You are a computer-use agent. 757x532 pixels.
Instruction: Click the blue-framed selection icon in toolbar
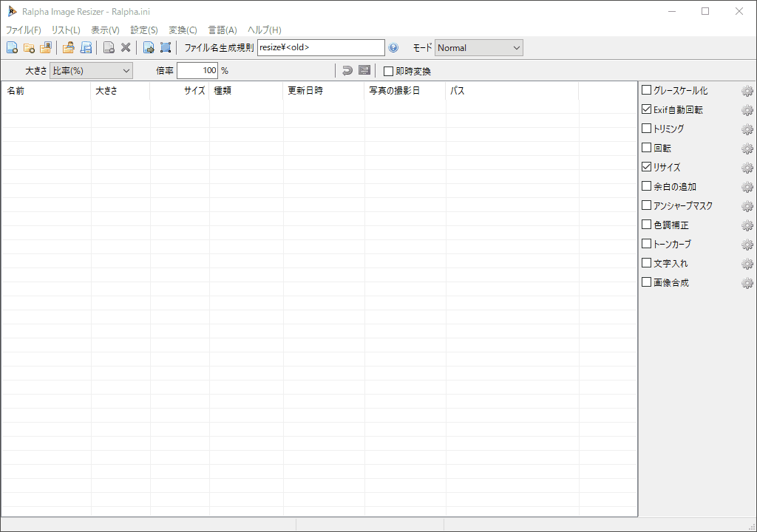click(x=166, y=48)
